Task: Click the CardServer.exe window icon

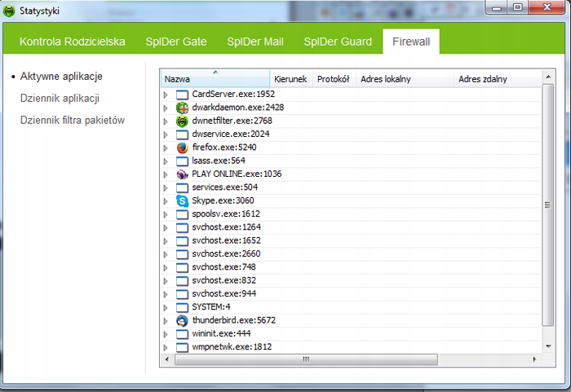Action: pyautogui.click(x=182, y=95)
